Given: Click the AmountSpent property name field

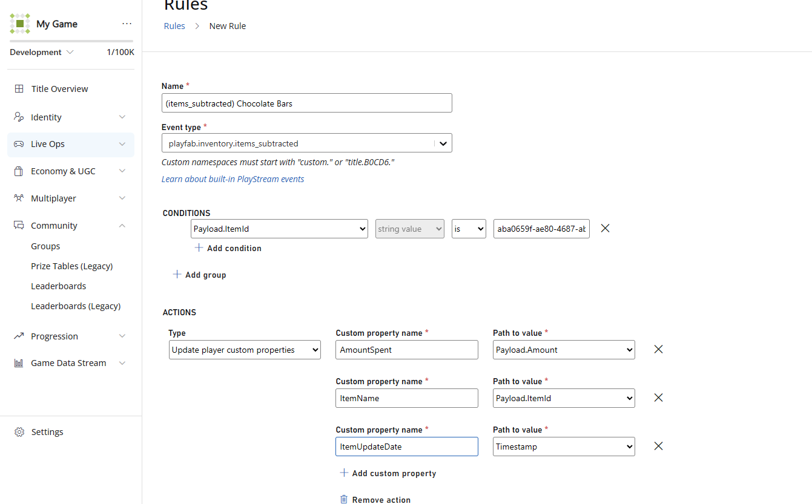Looking at the screenshot, I should (407, 350).
